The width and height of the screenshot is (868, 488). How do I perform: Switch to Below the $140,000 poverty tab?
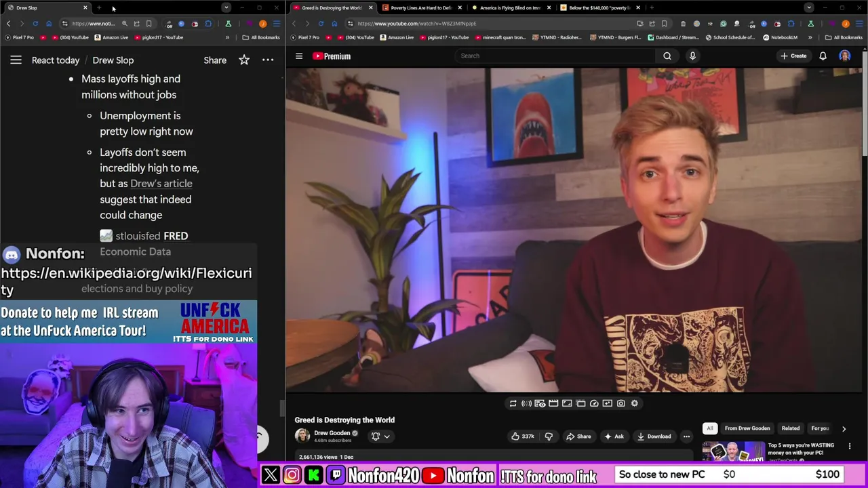[x=599, y=7]
